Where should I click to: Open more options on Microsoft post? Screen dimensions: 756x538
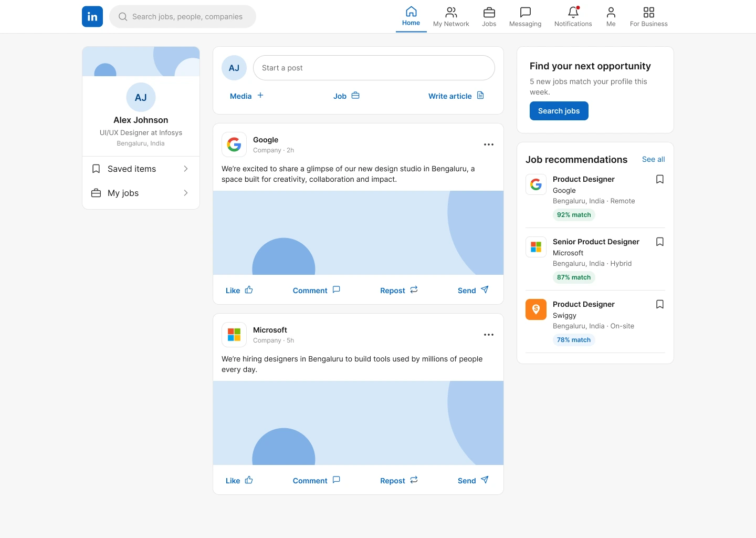click(489, 335)
